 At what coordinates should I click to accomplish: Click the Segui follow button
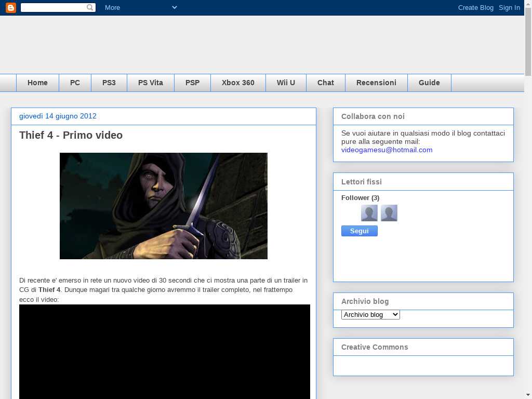[x=360, y=231]
